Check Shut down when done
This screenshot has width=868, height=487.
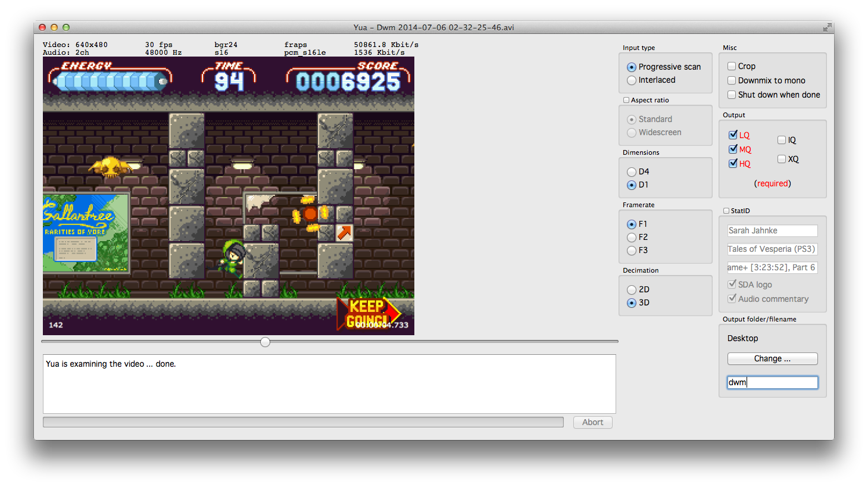pyautogui.click(x=732, y=95)
